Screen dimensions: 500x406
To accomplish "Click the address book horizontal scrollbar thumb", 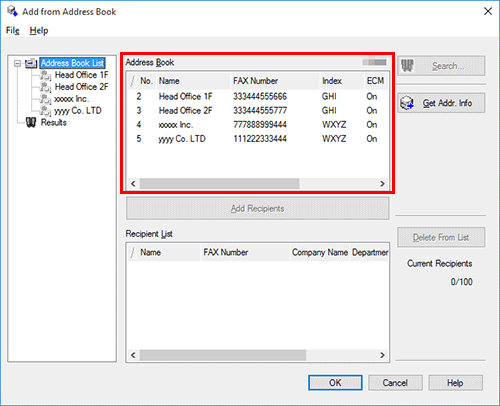I will click(219, 184).
